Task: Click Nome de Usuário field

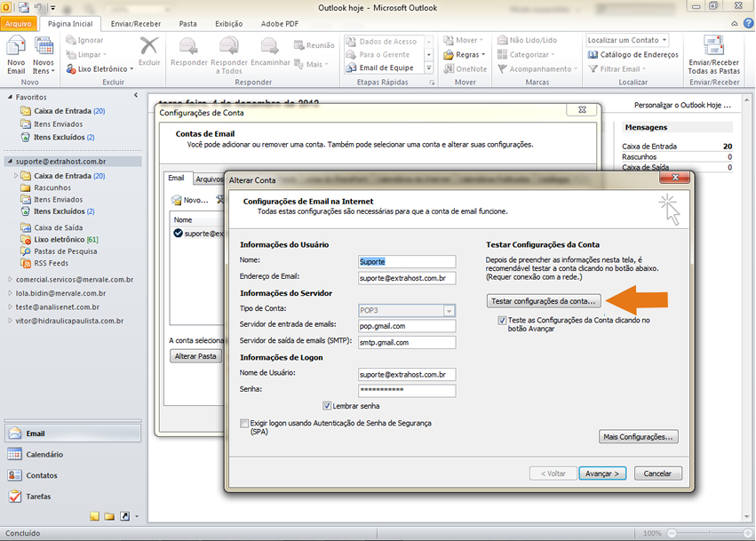Action: (407, 374)
